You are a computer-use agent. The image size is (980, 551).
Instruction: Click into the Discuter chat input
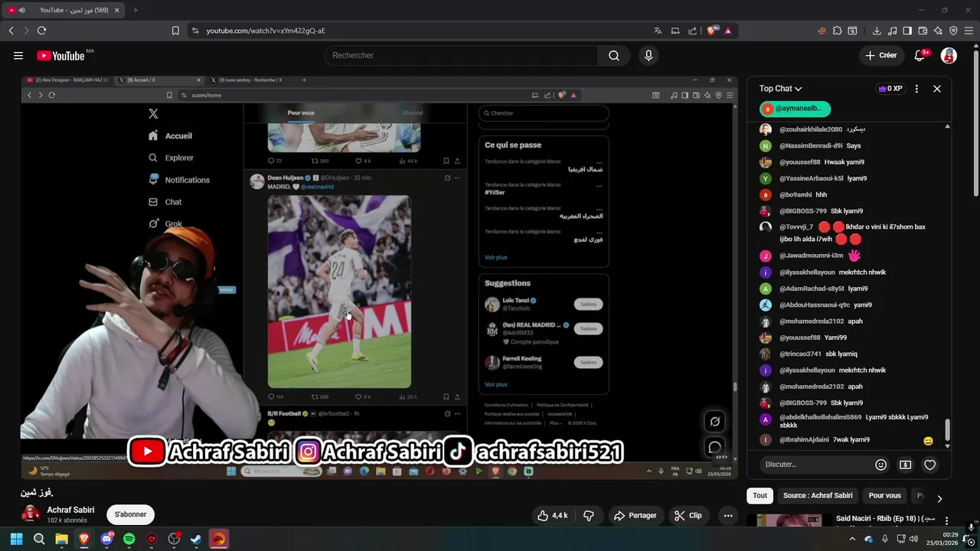pos(815,465)
